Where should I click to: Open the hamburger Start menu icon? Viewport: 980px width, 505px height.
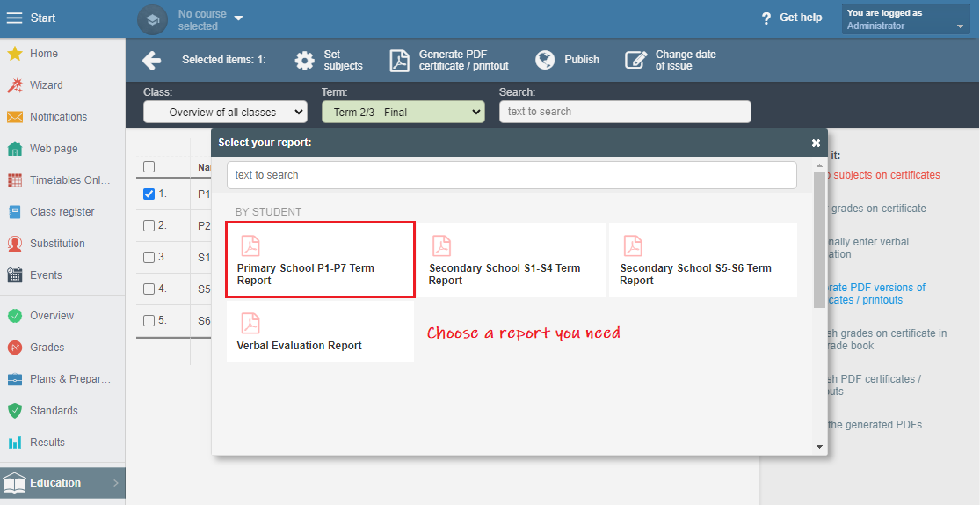pyautogui.click(x=14, y=18)
